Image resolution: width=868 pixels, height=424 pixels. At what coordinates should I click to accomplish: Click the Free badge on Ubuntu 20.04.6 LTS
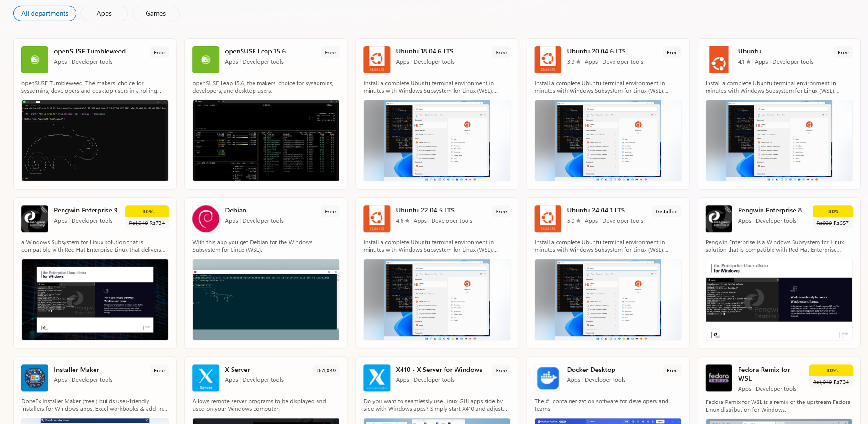pos(672,53)
